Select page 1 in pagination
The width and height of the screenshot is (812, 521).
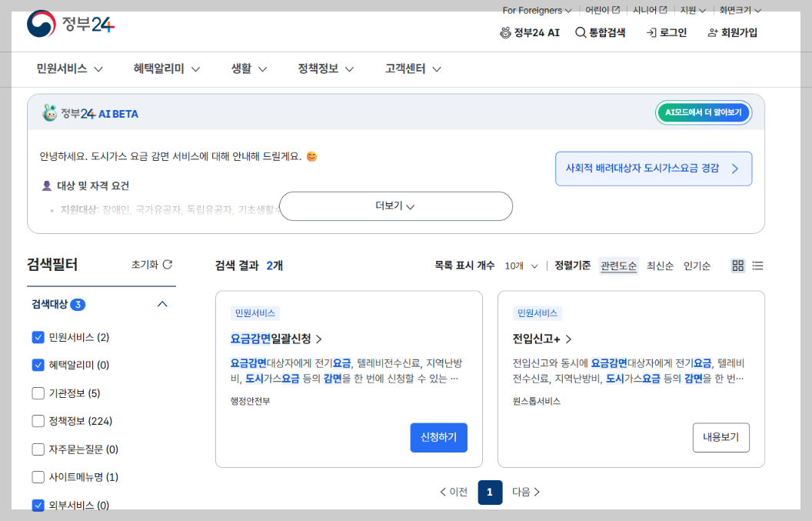(490, 492)
